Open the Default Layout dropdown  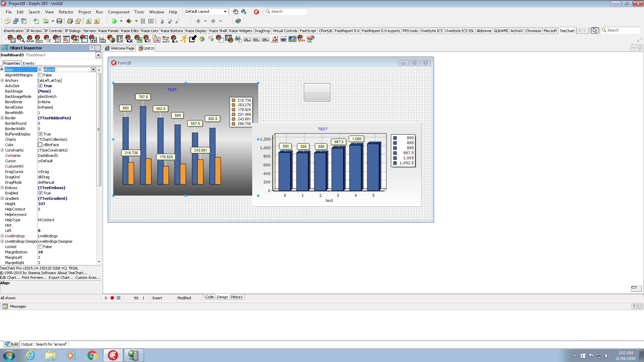point(225,12)
